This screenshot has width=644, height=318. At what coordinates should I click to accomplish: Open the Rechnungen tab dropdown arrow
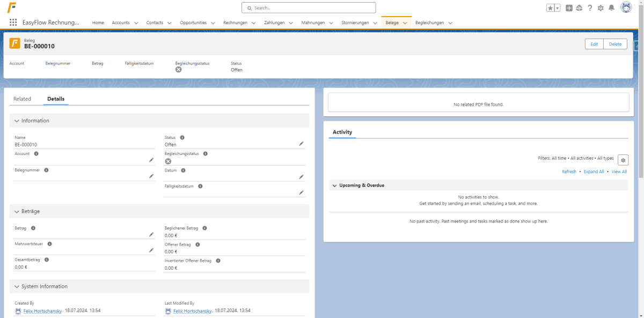coord(257,23)
